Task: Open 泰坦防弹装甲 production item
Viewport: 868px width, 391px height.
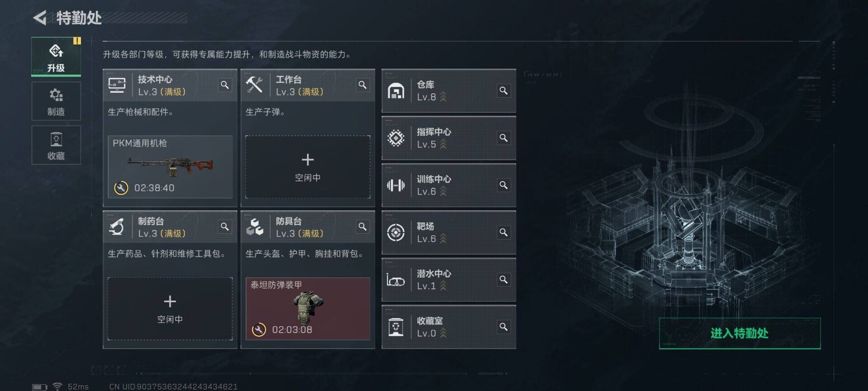Action: coord(308,309)
